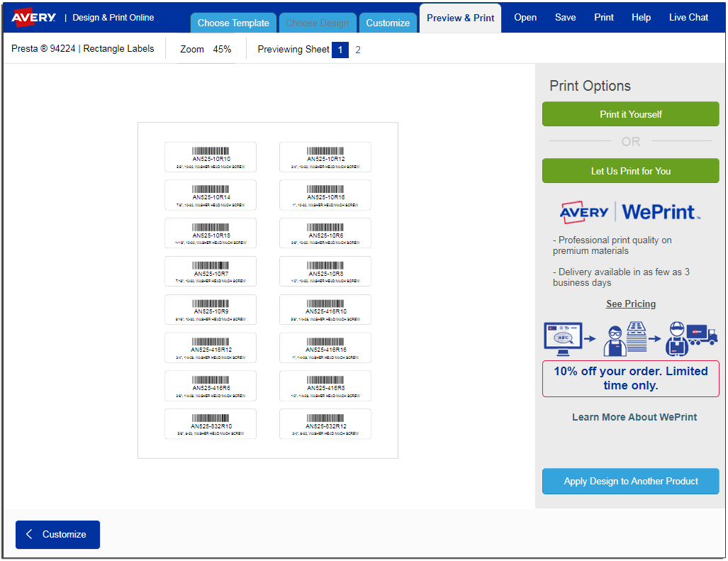
Task: Click the AN525-10R8 label preview
Action: (325, 271)
